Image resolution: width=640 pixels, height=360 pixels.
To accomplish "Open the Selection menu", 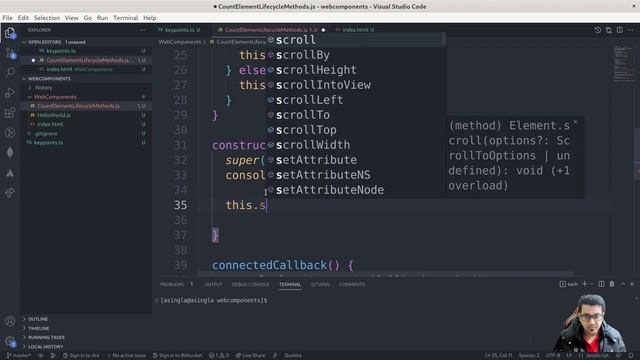I will pos(47,18).
